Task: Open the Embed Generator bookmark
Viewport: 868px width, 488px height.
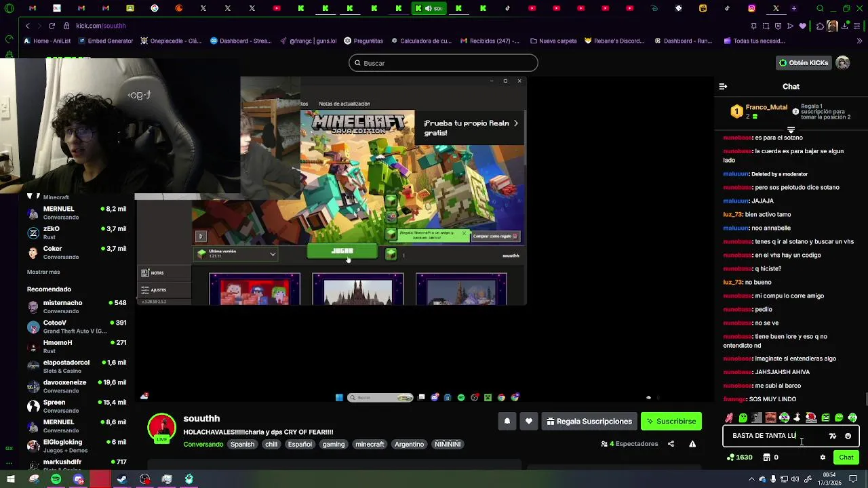Action: point(106,41)
